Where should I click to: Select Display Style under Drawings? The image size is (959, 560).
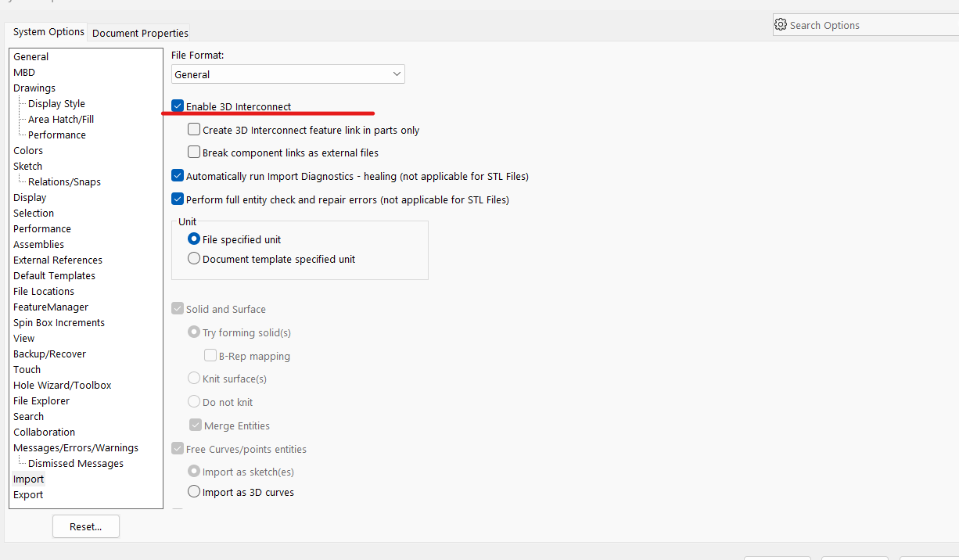pyautogui.click(x=56, y=103)
